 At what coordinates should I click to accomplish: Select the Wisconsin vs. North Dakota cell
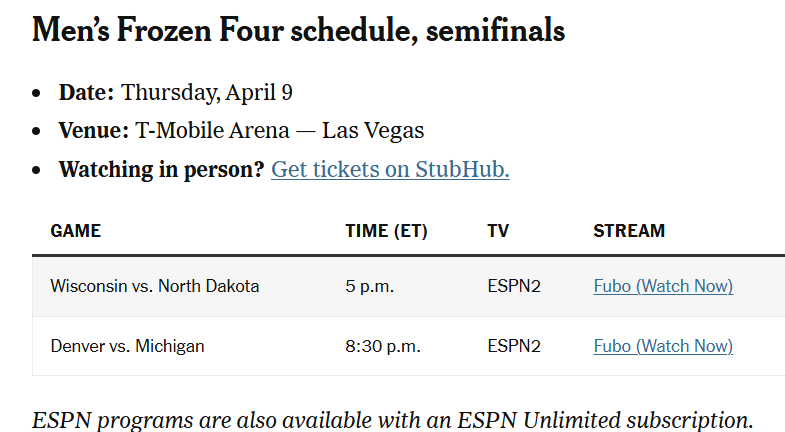tap(155, 286)
